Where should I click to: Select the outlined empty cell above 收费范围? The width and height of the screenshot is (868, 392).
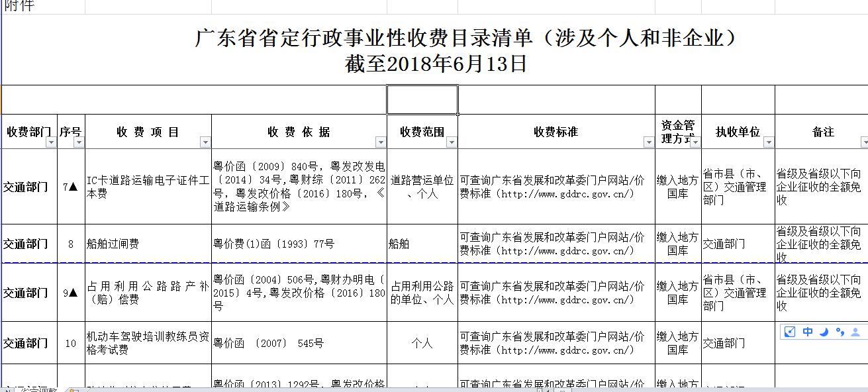tap(422, 99)
